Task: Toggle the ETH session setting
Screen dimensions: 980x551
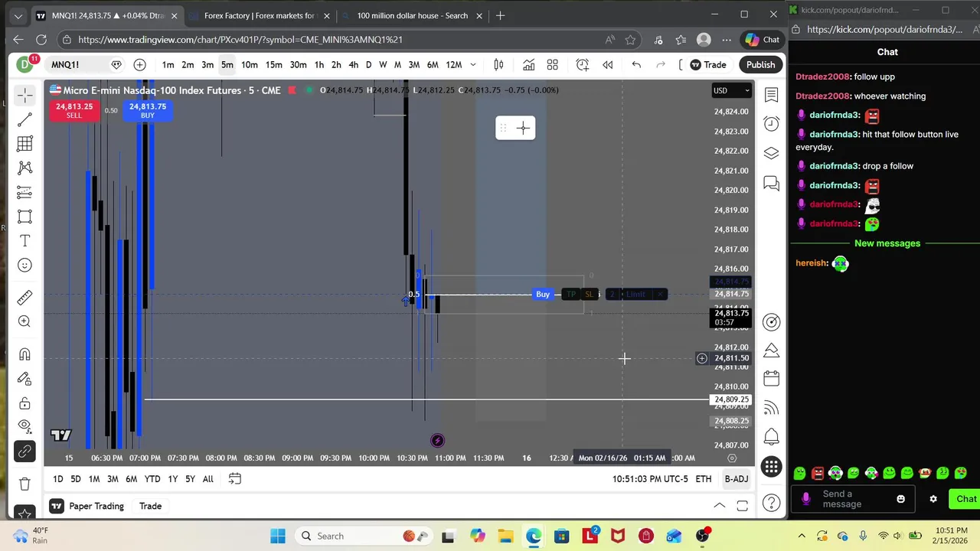Action: [x=703, y=479]
